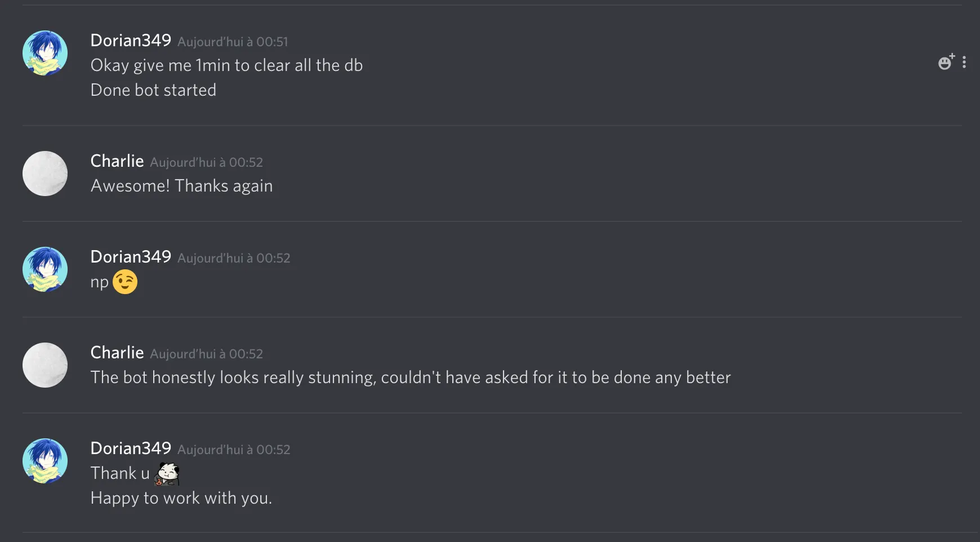Click username Dorian349 above "Okay give me 1min"
The height and width of the screenshot is (542, 980).
[x=131, y=41]
